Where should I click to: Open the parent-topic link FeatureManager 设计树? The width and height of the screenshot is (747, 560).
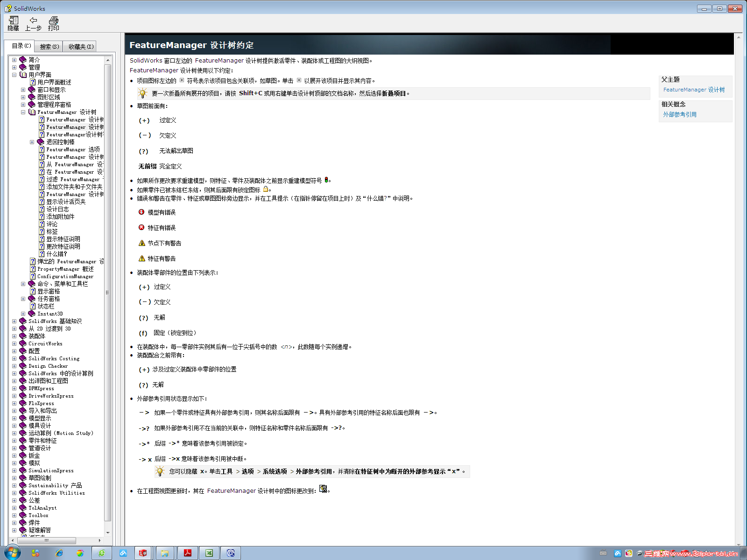click(694, 90)
